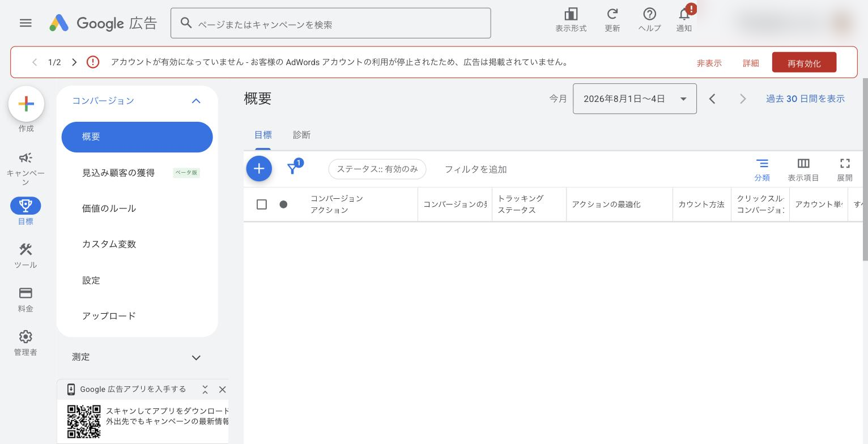Select カスタム変数 menu item
This screenshot has width=868, height=444.
109,244
